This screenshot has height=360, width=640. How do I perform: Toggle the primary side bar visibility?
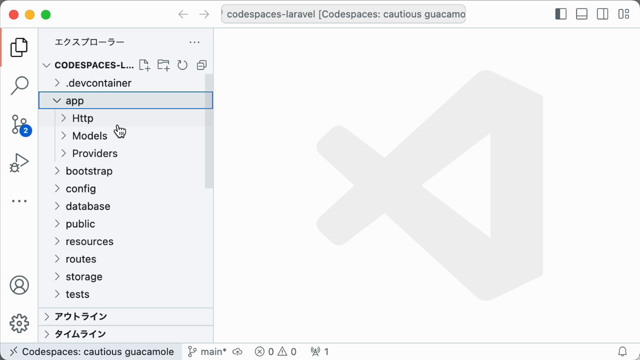(561, 14)
